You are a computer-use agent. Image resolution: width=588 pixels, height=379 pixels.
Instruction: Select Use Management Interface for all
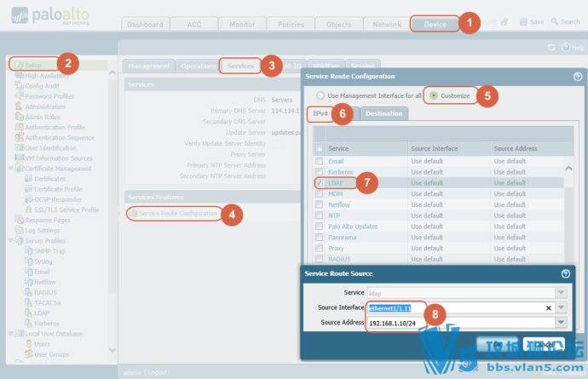320,95
